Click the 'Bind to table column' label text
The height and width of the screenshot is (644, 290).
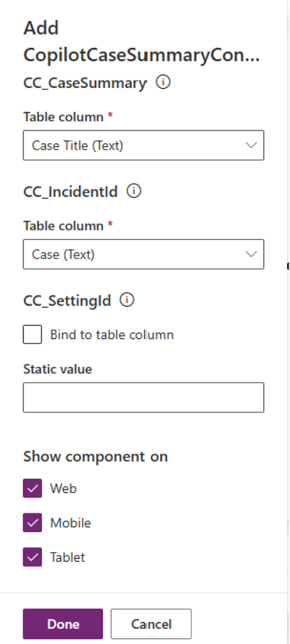(112, 335)
